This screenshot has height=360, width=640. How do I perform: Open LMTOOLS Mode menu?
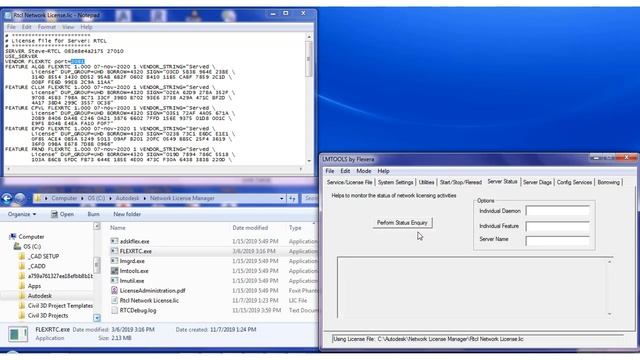(x=364, y=171)
